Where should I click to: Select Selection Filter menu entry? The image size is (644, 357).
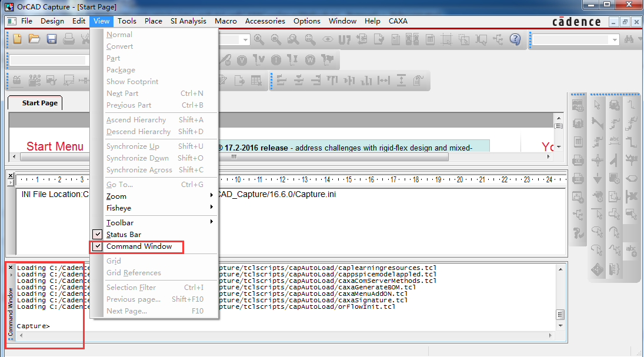pyautogui.click(x=154, y=287)
